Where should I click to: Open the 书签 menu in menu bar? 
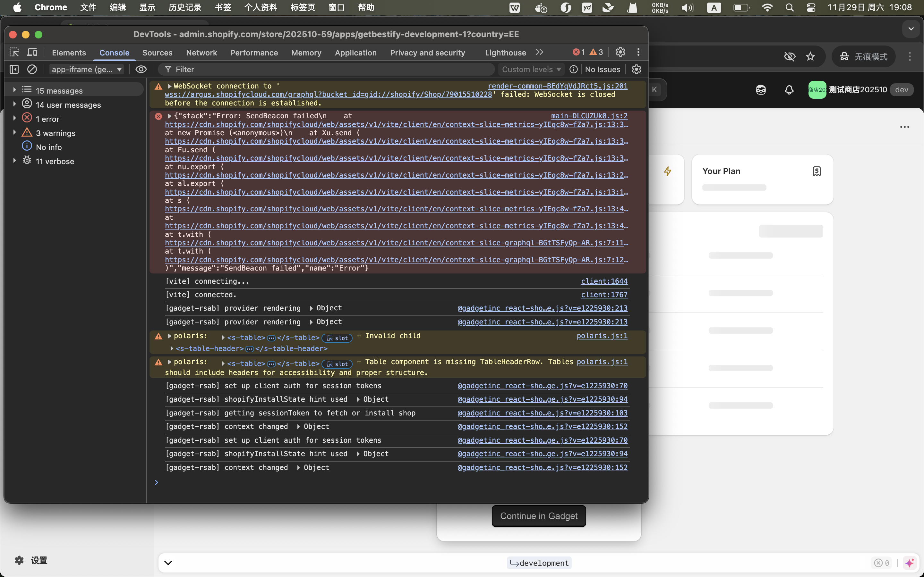223,7
